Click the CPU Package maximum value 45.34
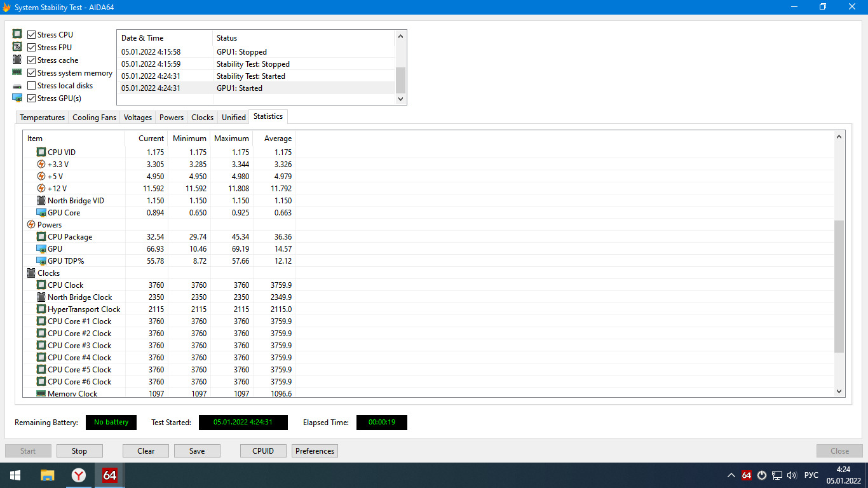The width and height of the screenshot is (868, 488). [240, 236]
